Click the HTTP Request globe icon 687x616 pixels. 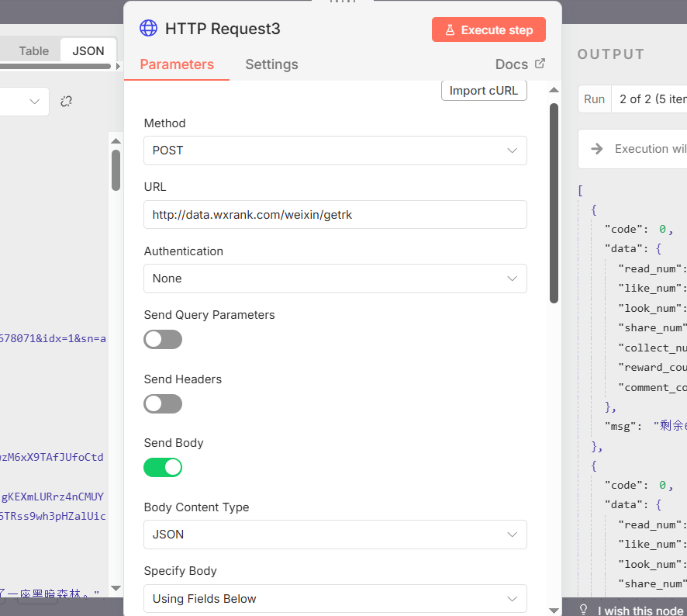148,29
